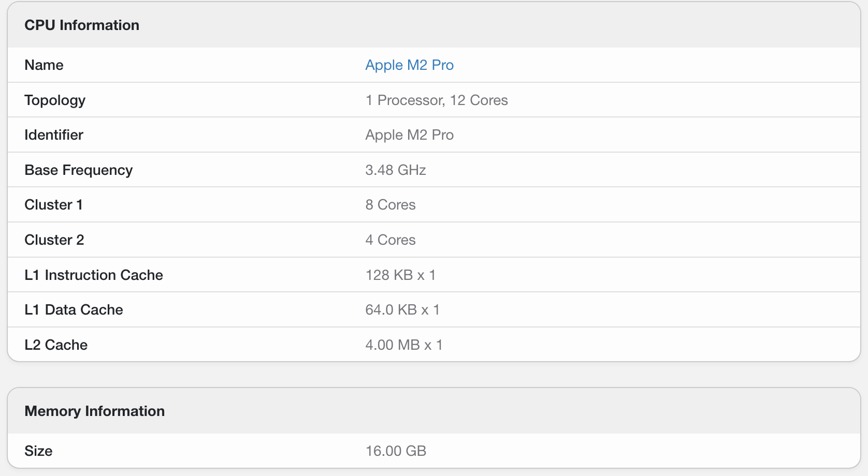Select the 64.0 KB x 1 value
Viewport: 868px width, 476px height.
[x=402, y=309]
